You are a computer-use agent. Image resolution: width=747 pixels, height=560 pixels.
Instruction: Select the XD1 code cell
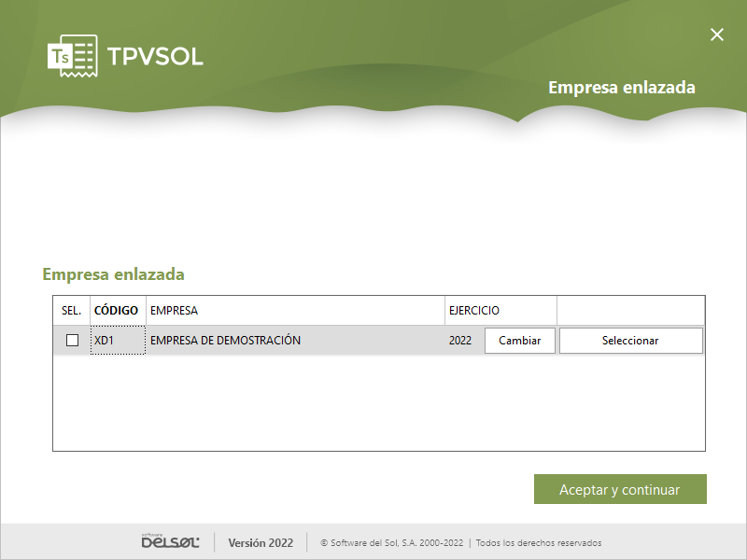[x=118, y=340]
